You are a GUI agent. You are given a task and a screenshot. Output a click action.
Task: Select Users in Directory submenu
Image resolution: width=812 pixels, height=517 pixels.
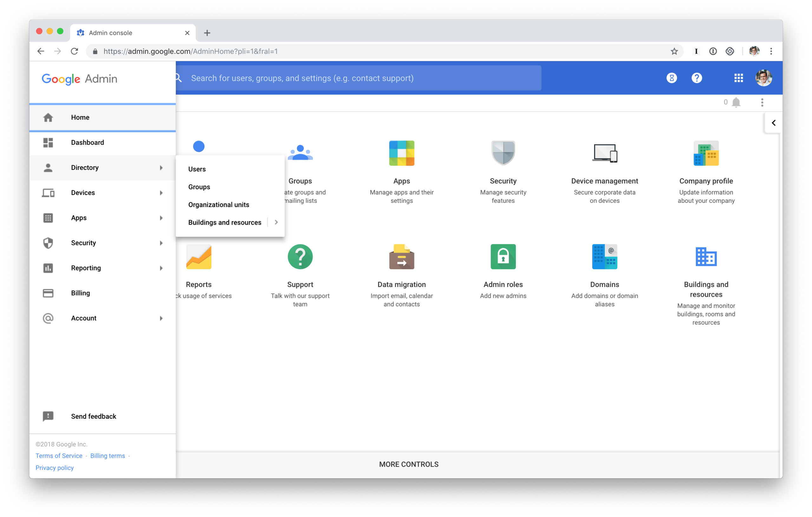(x=197, y=169)
